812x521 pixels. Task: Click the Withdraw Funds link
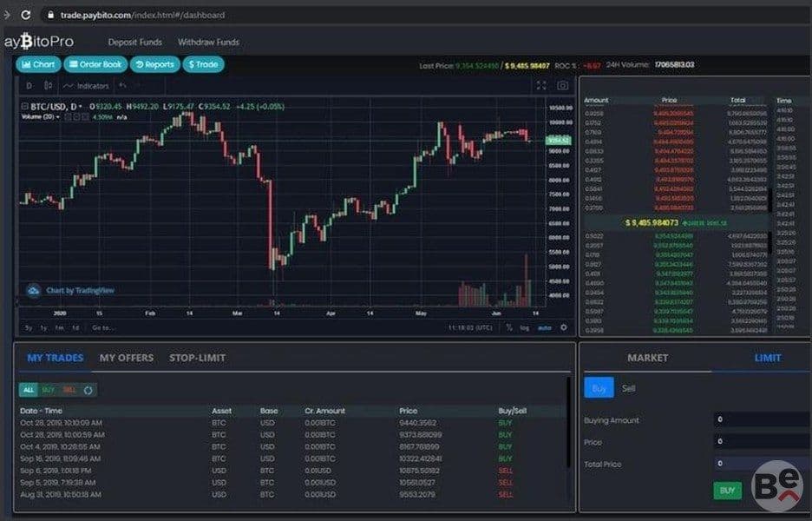(208, 42)
